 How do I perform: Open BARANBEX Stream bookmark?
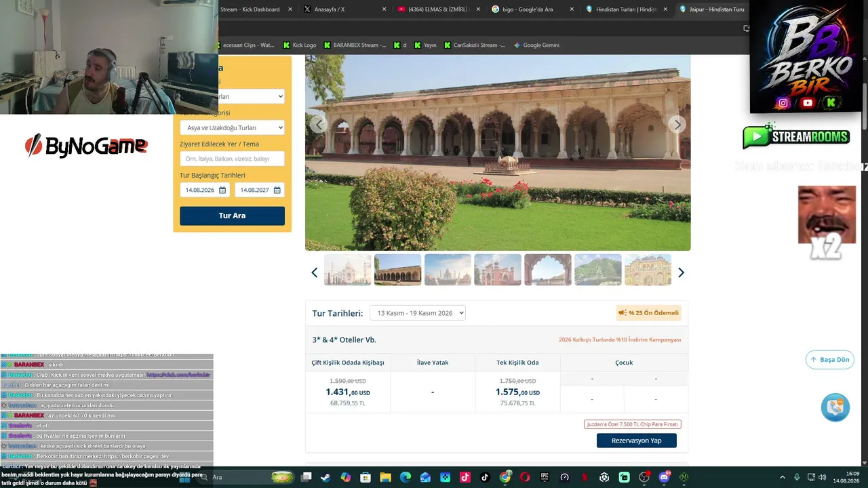(355, 45)
